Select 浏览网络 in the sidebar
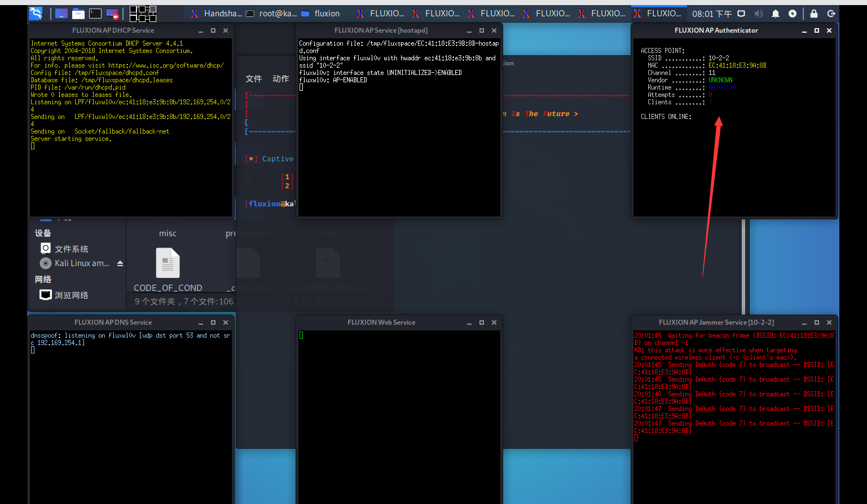Screen dimensions: 867x504 [x=71, y=295]
